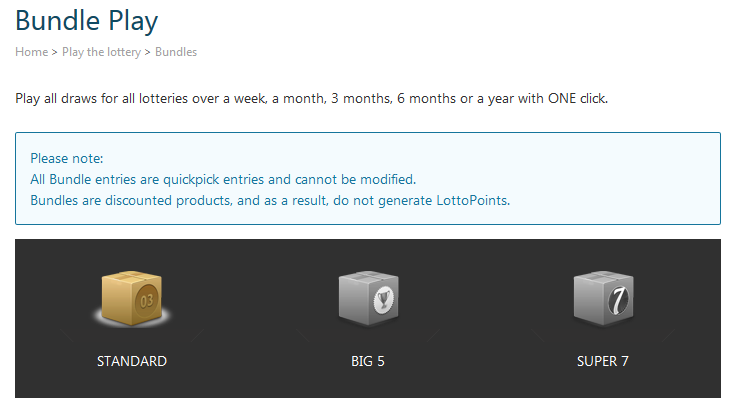This screenshot has height=404, width=731.
Task: Select the gold Standard bundle box icon
Action: (133, 299)
